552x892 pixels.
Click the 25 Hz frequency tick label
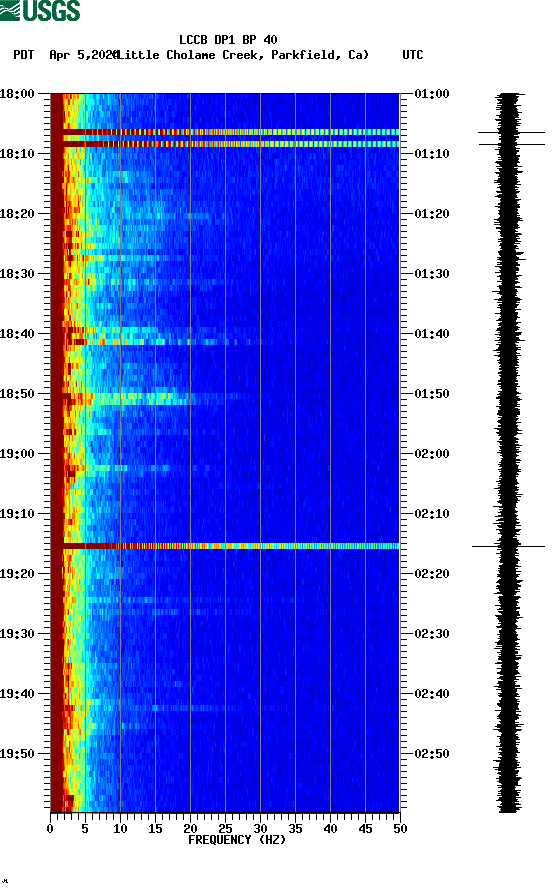(225, 829)
